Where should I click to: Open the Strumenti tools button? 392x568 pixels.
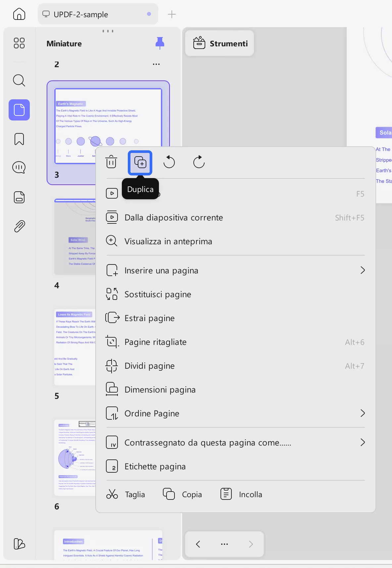pos(220,43)
